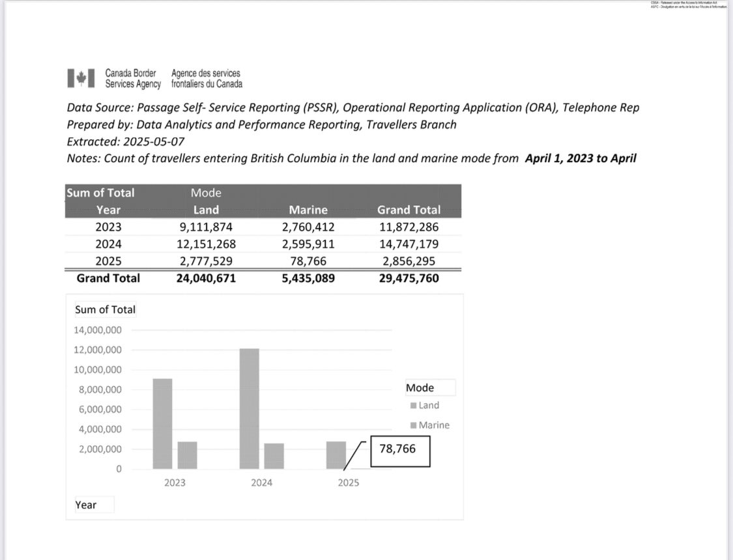This screenshot has height=560, width=733.
Task: Click the Land legend color square
Action: (413, 406)
